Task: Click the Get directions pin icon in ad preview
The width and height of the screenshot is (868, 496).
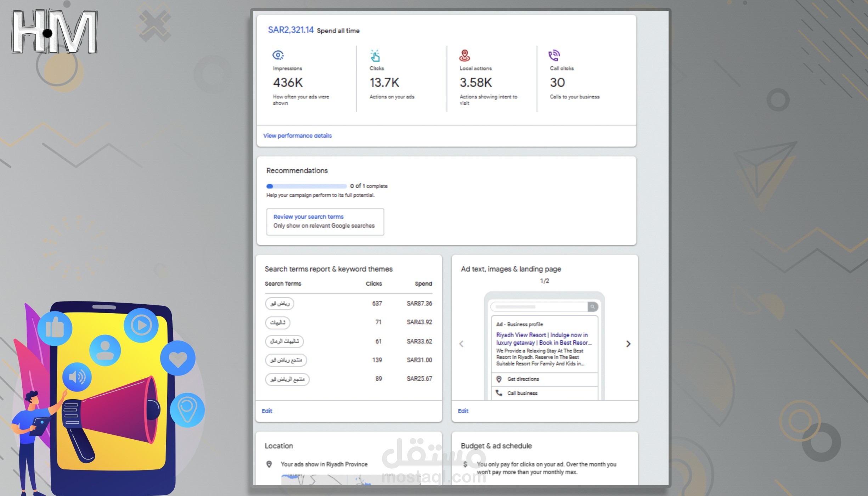Action: click(498, 379)
